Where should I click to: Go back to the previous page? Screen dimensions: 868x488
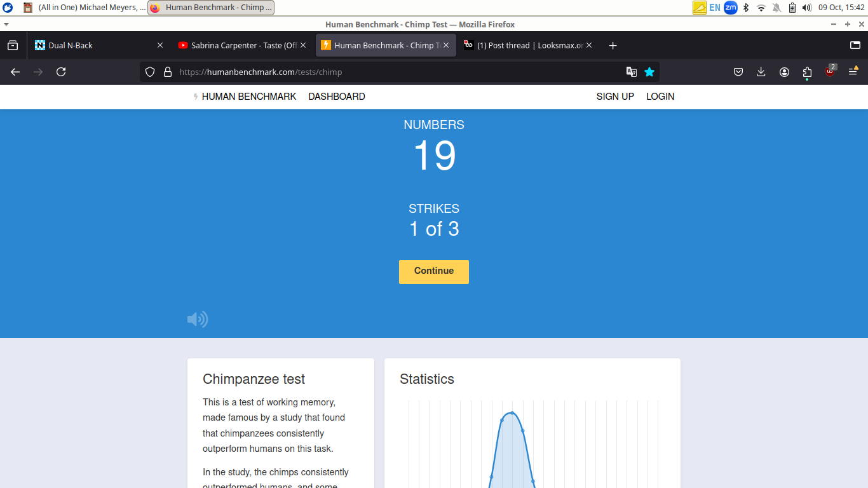click(x=15, y=72)
